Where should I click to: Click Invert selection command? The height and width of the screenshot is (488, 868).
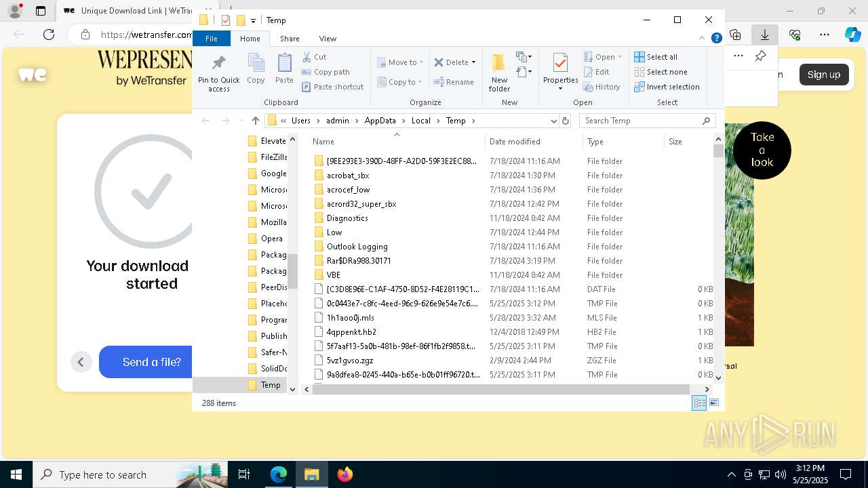coord(667,87)
